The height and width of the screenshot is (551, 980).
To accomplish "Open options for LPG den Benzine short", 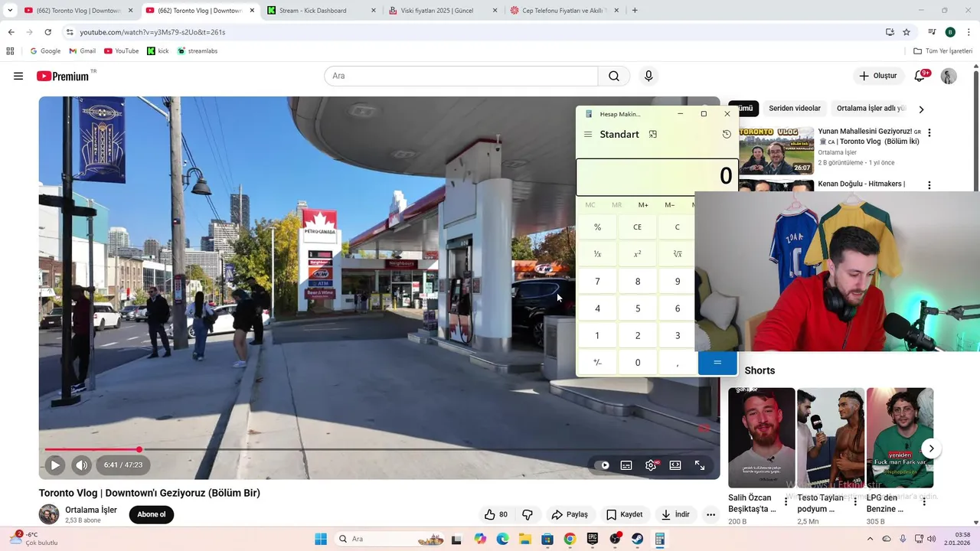I will pyautogui.click(x=924, y=502).
